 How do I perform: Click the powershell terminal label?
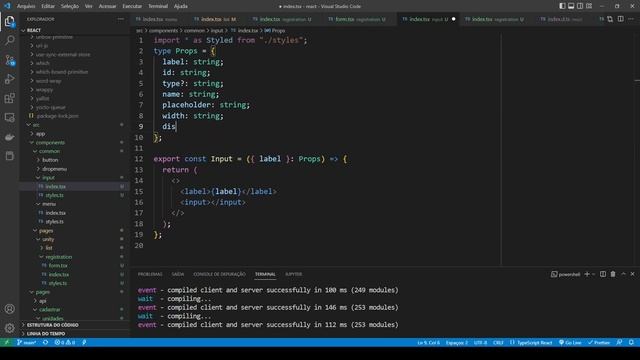565,274
